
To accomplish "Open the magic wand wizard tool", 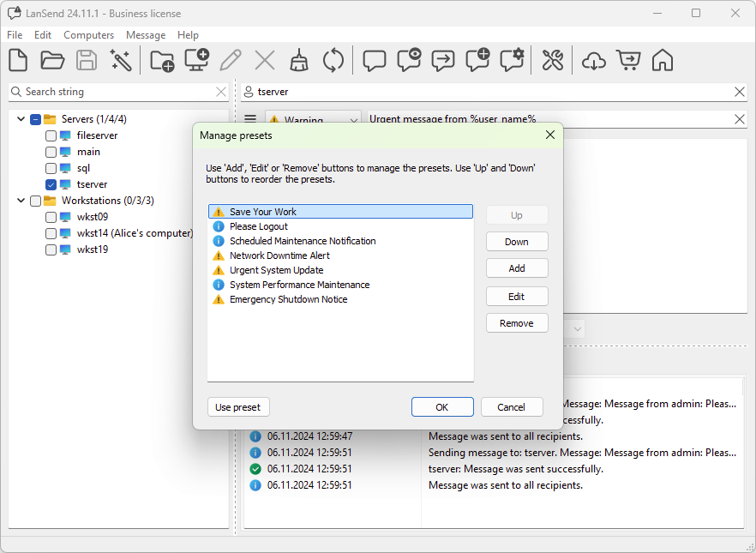I will point(120,60).
